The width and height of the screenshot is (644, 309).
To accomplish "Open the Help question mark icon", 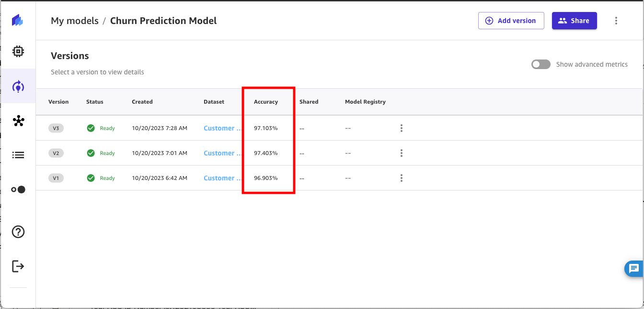I will tap(18, 232).
